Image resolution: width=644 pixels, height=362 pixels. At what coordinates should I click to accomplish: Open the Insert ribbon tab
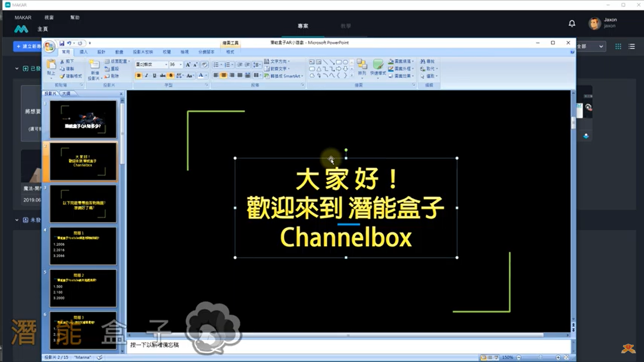pos(84,52)
